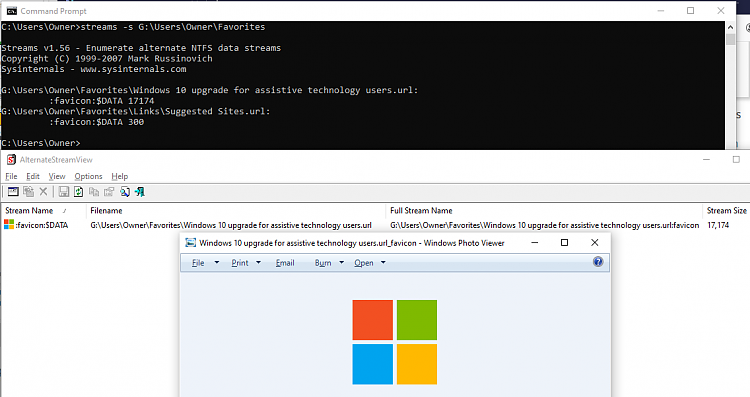The width and height of the screenshot is (750, 397).
Task: Click the blue help icon in Photo Viewer
Action: pos(598,262)
